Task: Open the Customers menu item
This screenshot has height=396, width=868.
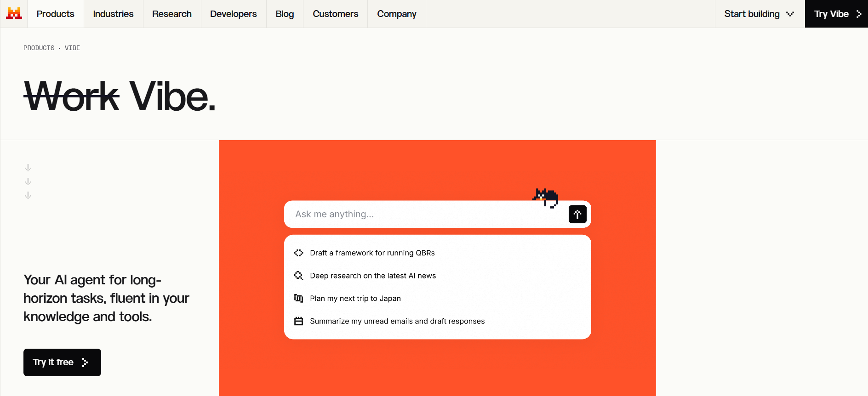Action: (x=335, y=14)
